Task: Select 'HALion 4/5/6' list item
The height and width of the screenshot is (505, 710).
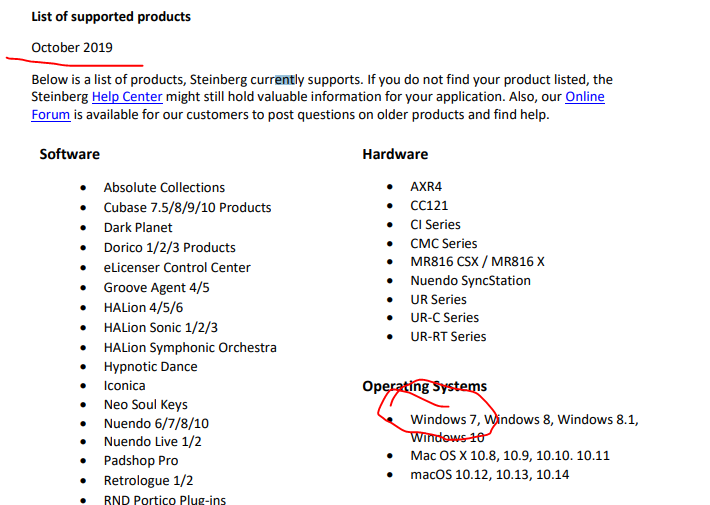Action: pos(143,308)
